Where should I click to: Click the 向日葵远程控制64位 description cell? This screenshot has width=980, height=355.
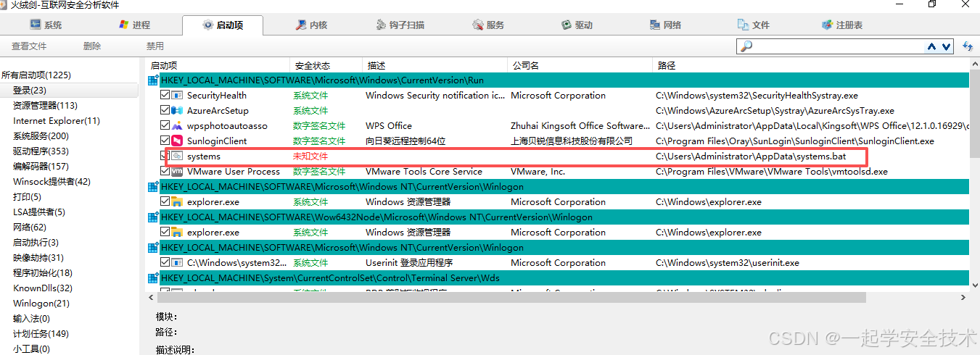point(405,141)
